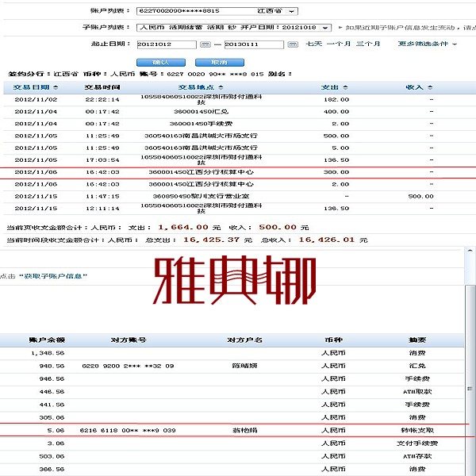This screenshot has height=476, width=476.
Task: Click location cell 360001450手续费
Action: point(201,124)
